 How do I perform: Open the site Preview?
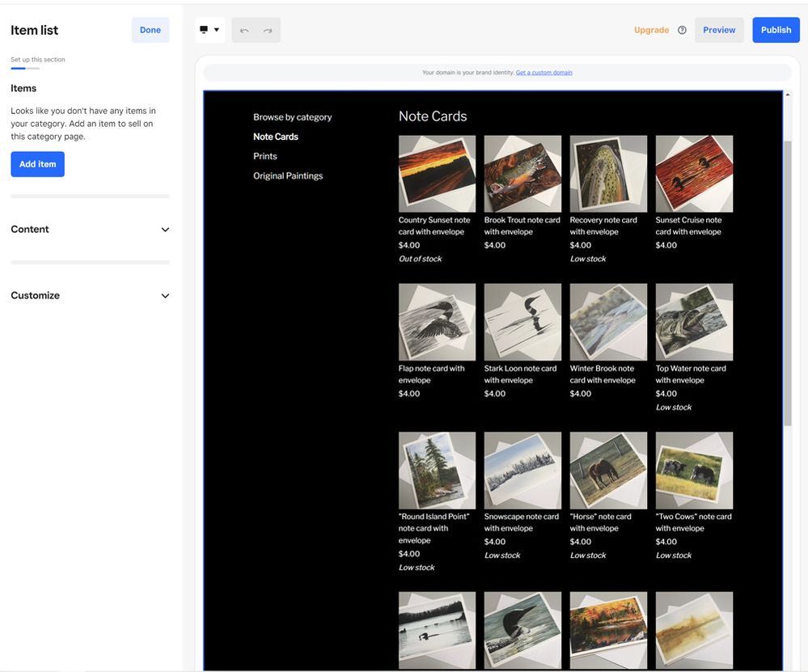pyautogui.click(x=719, y=30)
